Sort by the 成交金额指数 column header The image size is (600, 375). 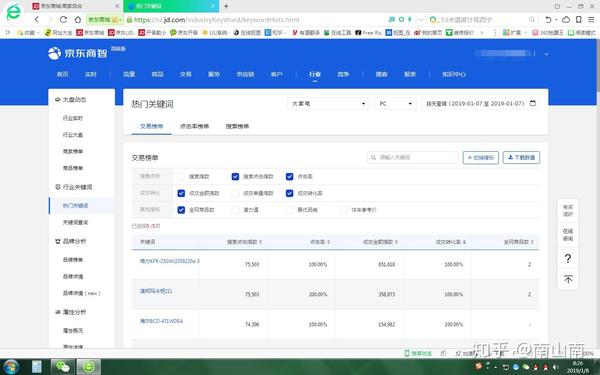tap(380, 242)
